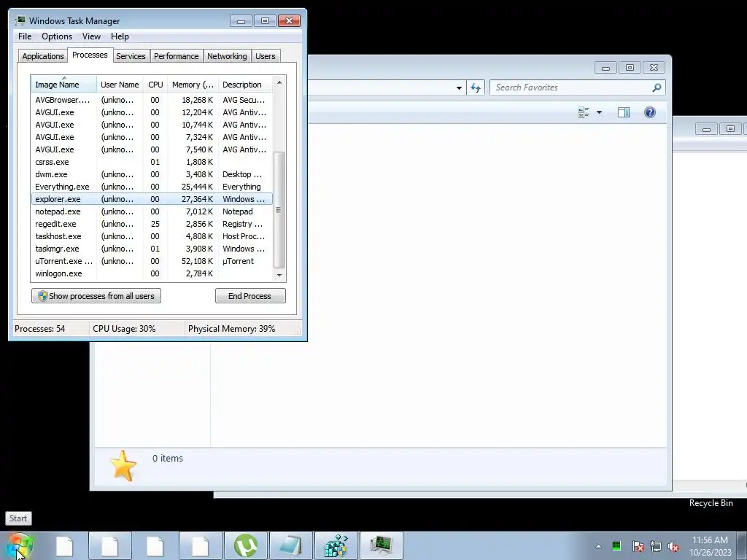Click CPU Usage: 30% status text

coord(124,329)
